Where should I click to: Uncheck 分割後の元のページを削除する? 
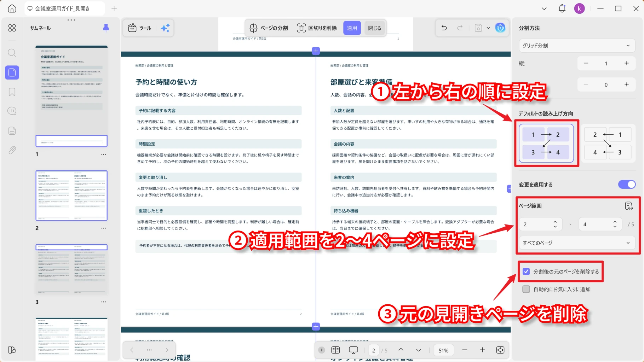pos(526,271)
